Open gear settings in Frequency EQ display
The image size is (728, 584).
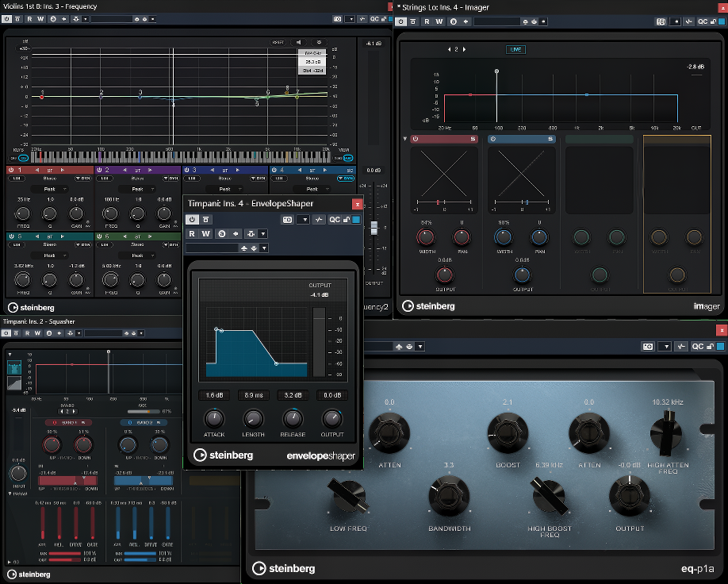(319, 42)
